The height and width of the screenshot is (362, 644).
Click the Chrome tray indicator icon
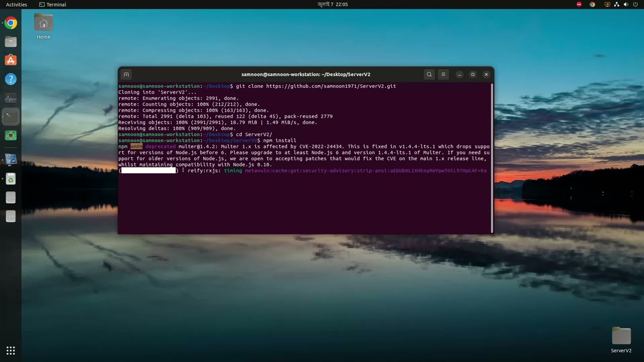click(x=592, y=5)
